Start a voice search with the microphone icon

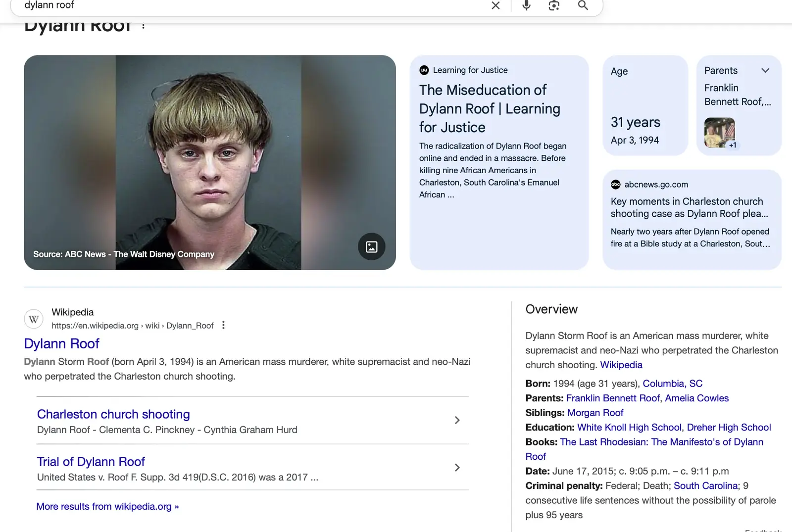(x=525, y=5)
